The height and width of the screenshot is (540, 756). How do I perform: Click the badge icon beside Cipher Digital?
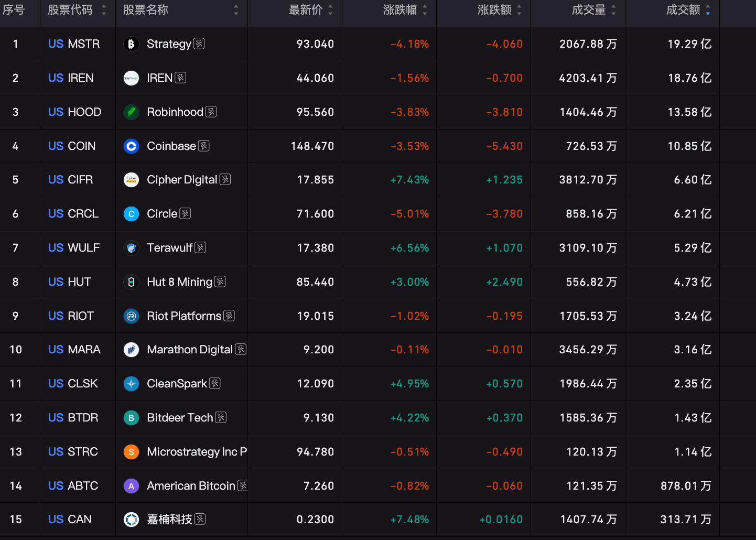click(225, 179)
